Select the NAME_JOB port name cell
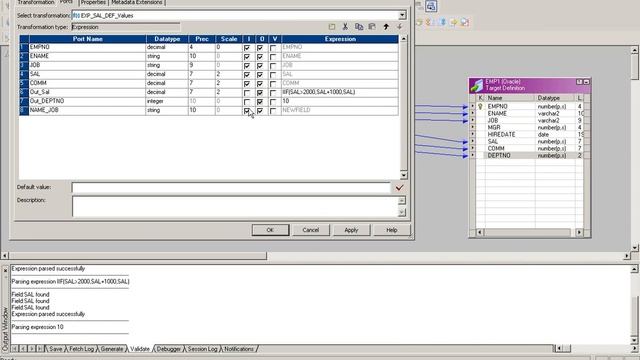 point(87,110)
